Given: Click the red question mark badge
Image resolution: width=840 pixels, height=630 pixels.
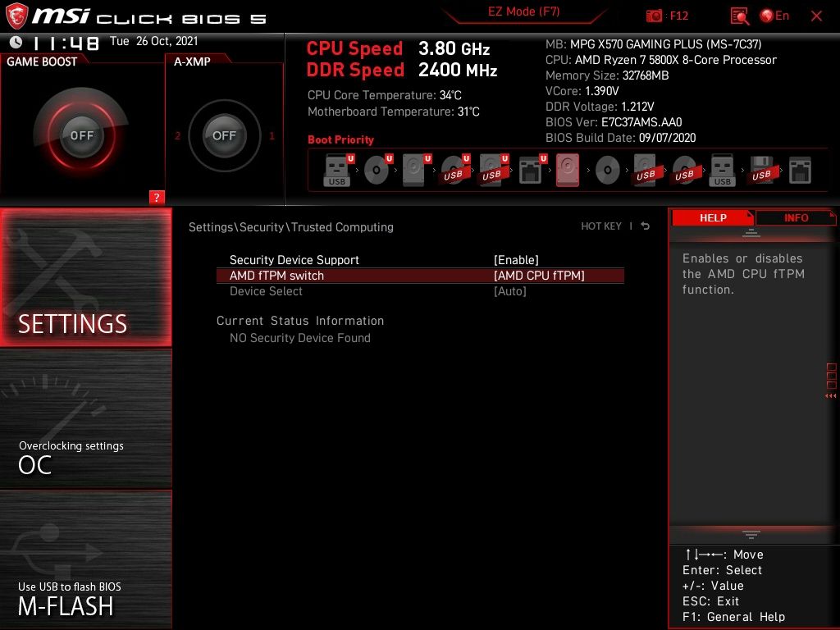Looking at the screenshot, I should 157,197.
